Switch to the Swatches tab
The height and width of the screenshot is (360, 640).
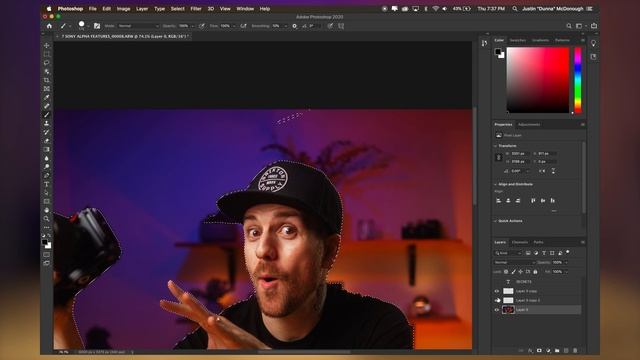(x=518, y=40)
